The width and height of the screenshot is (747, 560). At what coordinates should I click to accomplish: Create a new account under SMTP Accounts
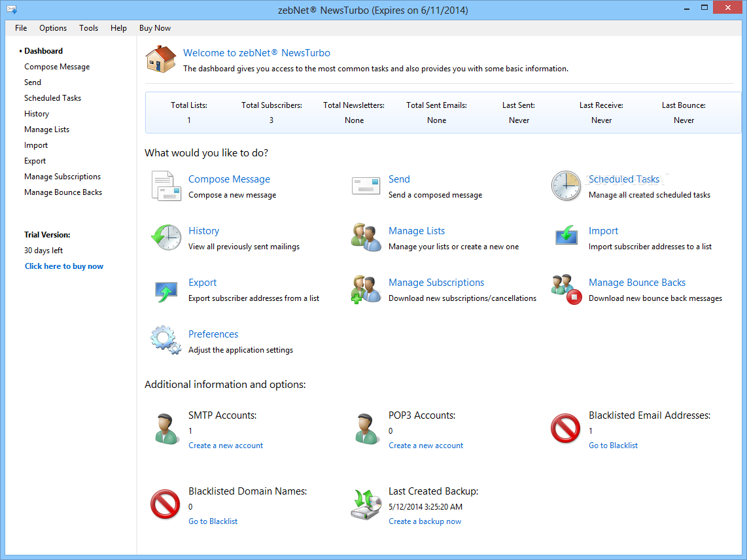pos(226,446)
